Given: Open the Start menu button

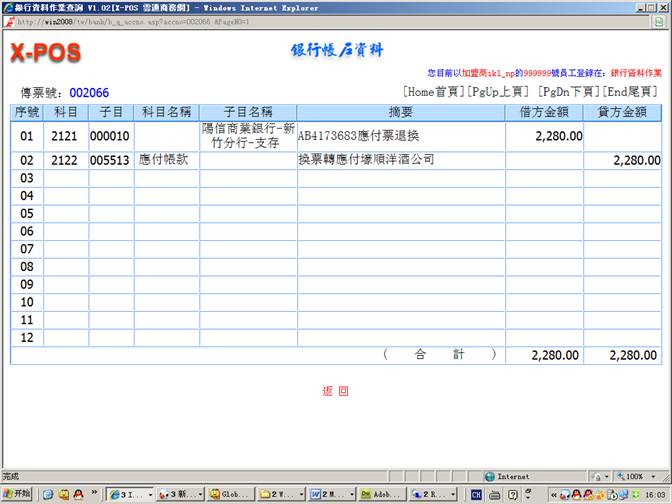Looking at the screenshot, I should pyautogui.click(x=17, y=494).
